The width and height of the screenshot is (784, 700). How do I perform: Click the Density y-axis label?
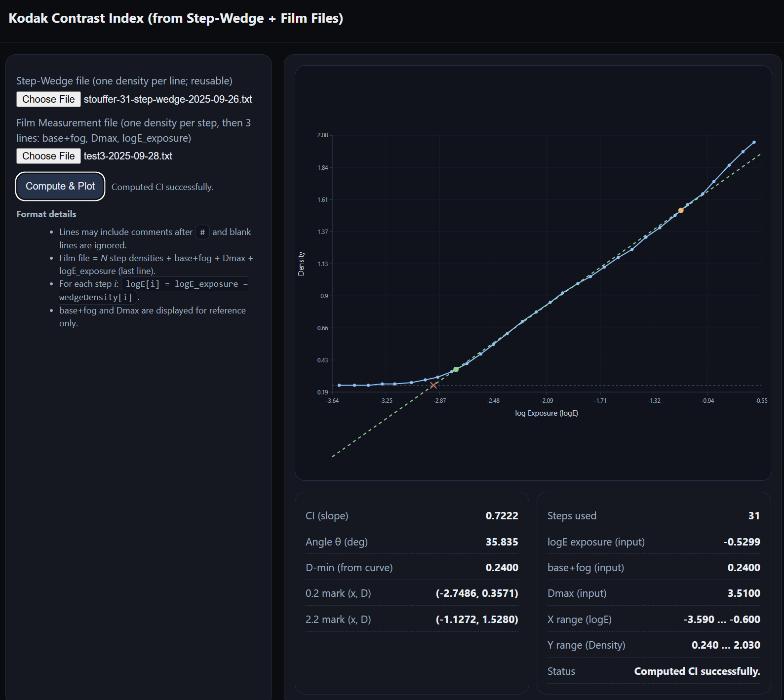pyautogui.click(x=301, y=264)
